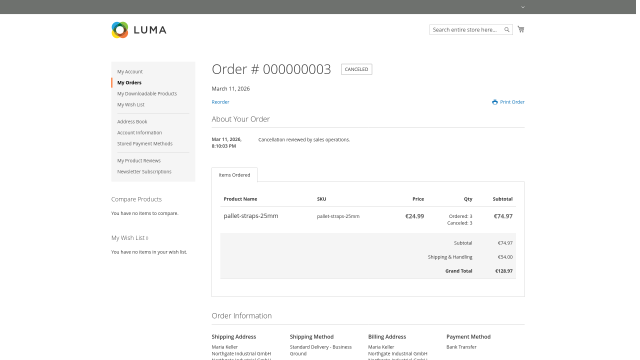Click the Payment Method heading

tap(469, 337)
